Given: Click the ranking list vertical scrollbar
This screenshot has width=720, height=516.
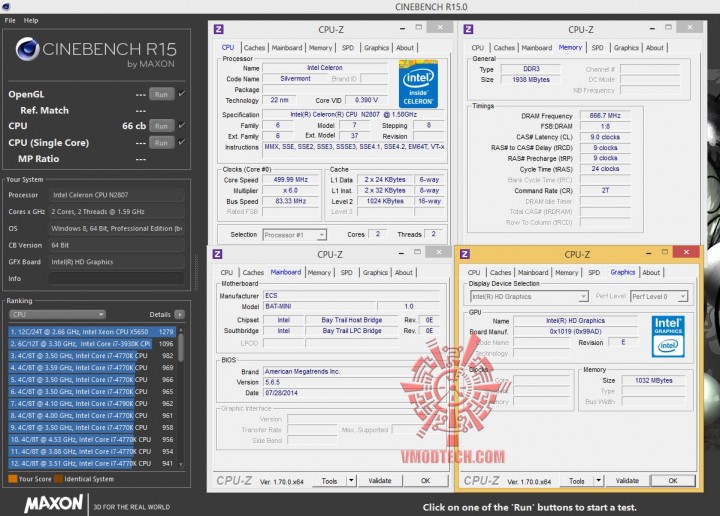Looking at the screenshot, I should (181, 347).
